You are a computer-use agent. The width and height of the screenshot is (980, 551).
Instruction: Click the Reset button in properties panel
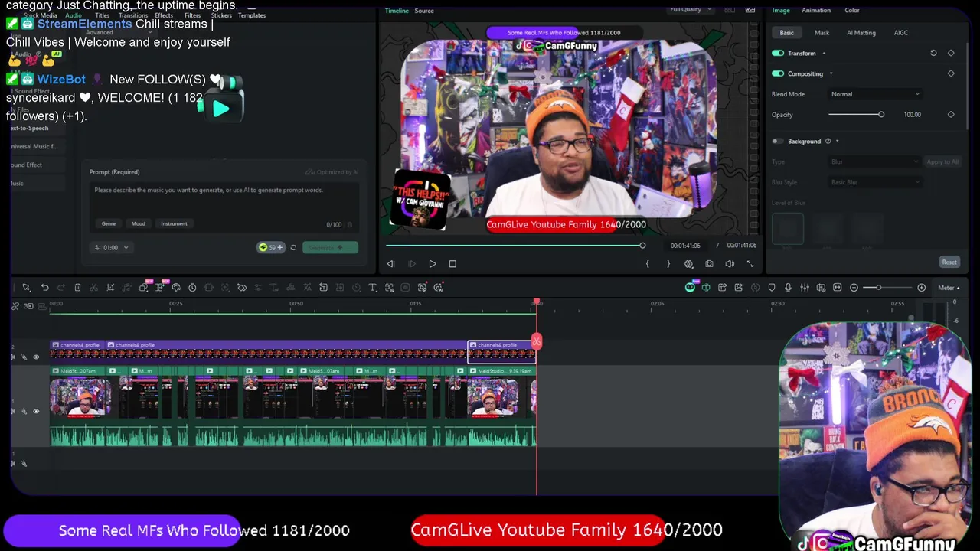tap(949, 262)
